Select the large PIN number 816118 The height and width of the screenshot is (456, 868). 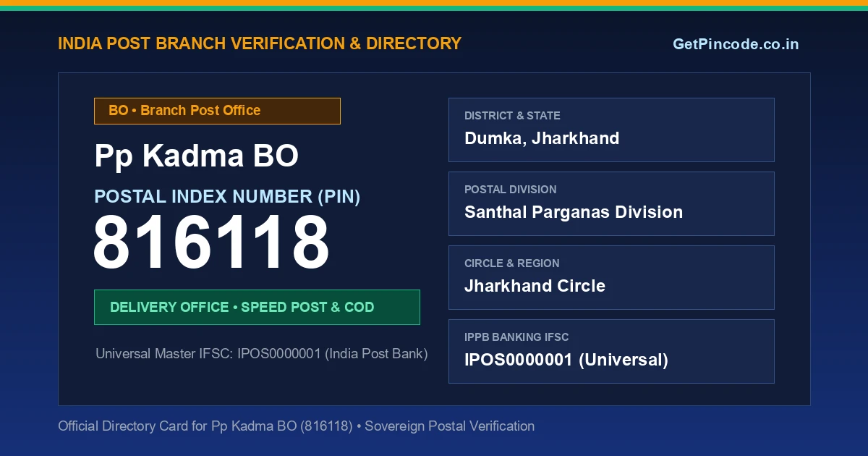[211, 243]
